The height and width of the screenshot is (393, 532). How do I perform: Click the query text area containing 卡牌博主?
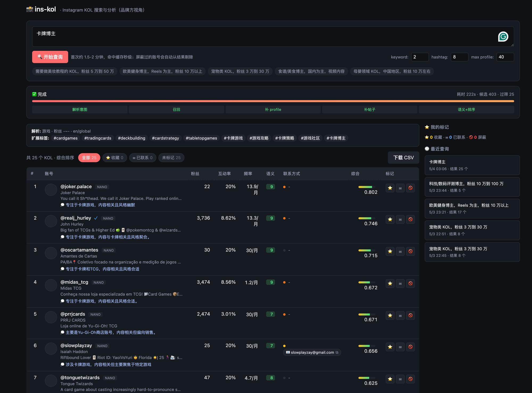[x=273, y=36]
